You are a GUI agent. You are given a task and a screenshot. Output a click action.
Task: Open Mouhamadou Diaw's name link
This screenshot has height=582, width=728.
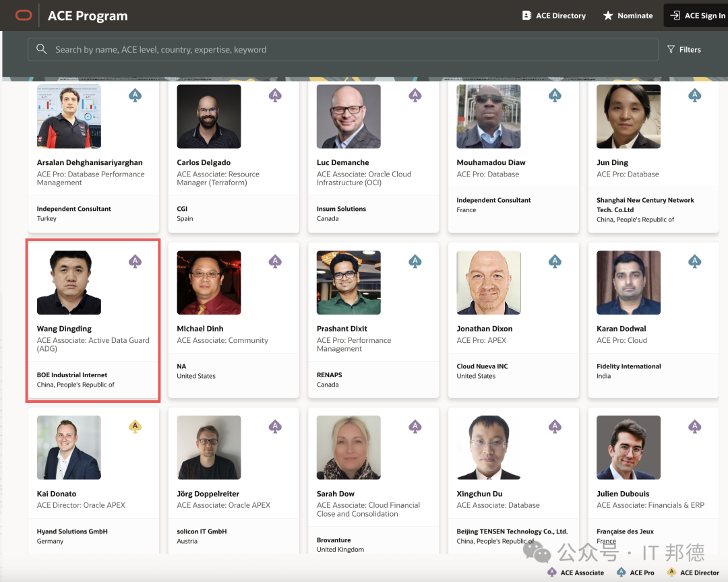pos(491,162)
